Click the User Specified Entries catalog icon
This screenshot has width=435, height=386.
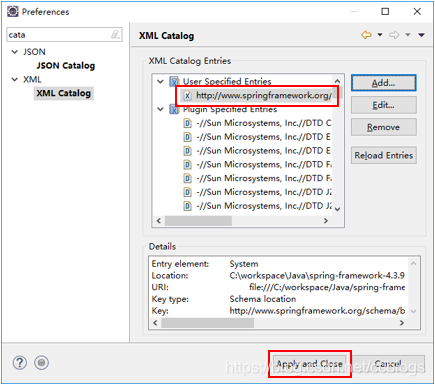(174, 81)
